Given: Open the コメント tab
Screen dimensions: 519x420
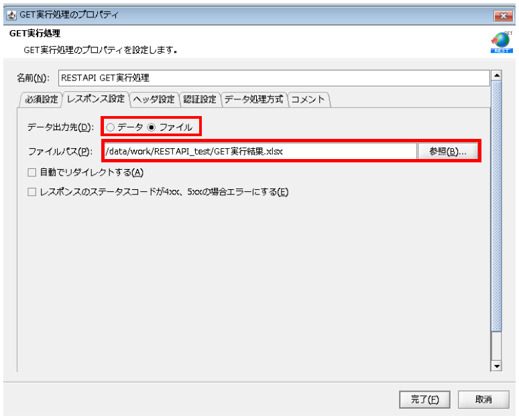Looking at the screenshot, I should tap(308, 99).
